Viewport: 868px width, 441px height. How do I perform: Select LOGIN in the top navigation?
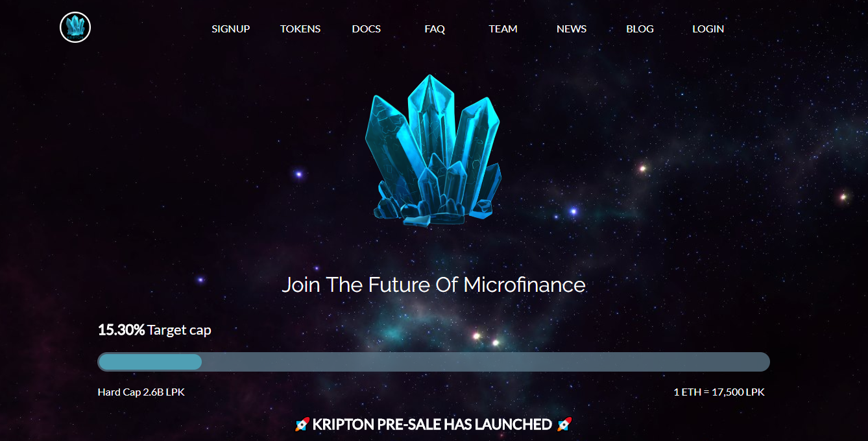point(708,29)
